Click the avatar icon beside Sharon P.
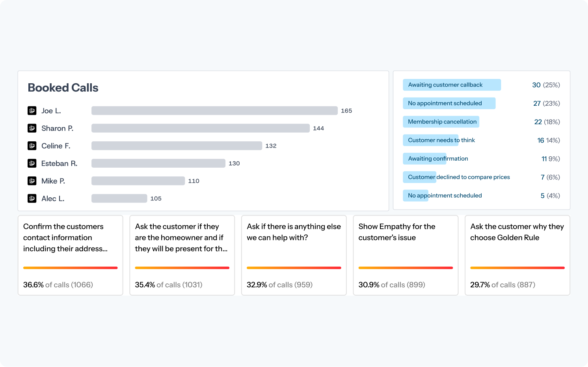588x367 pixels. (32, 128)
